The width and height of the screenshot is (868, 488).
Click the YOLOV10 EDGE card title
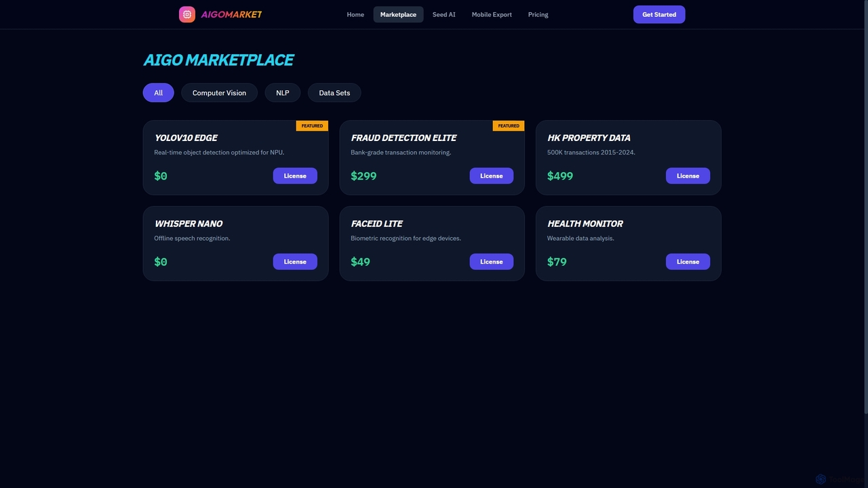coord(186,138)
